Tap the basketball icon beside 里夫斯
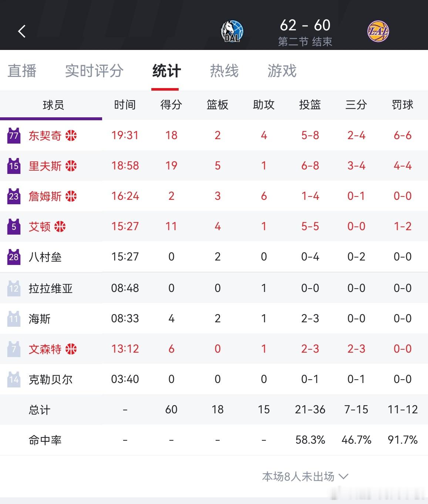Screen dimensions: 428x504 tap(71, 166)
